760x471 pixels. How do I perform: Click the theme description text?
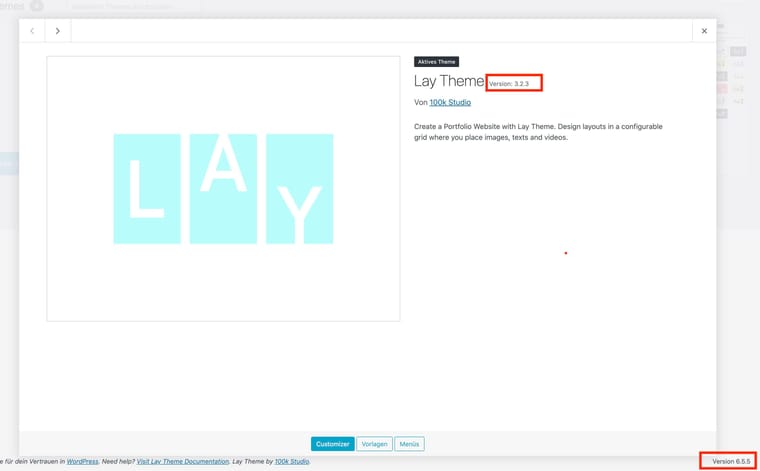[538, 132]
